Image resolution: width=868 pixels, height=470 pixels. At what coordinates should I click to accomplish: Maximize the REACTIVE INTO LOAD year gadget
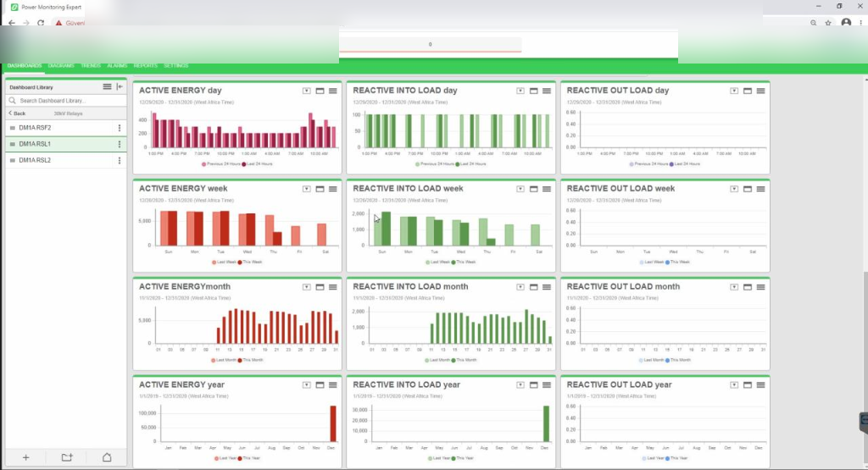534,384
